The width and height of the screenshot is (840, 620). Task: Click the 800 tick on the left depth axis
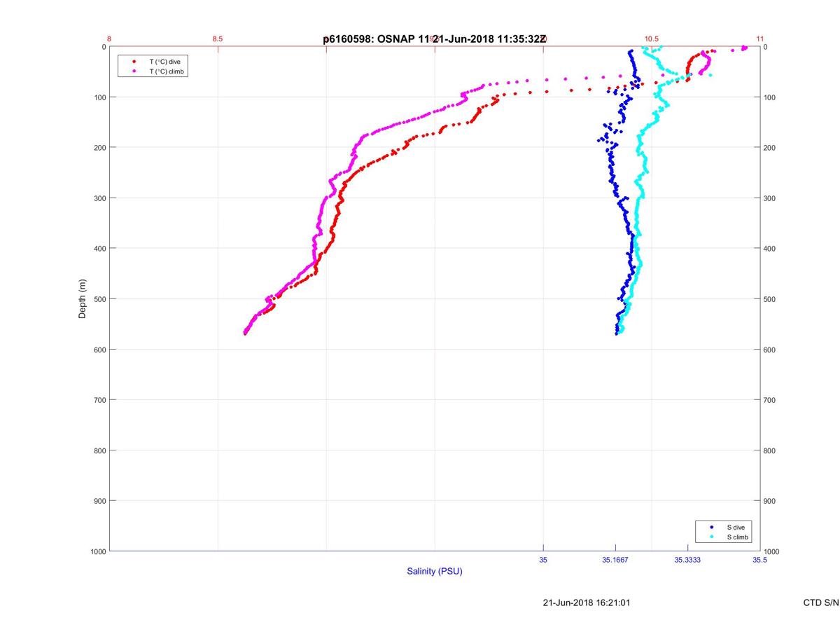click(99, 450)
